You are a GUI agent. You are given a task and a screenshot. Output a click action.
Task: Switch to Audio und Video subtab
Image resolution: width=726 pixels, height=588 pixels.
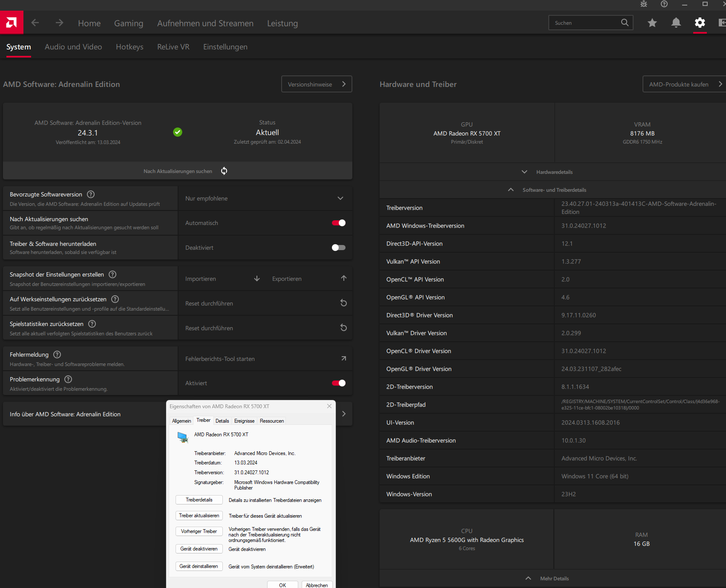pyautogui.click(x=73, y=47)
